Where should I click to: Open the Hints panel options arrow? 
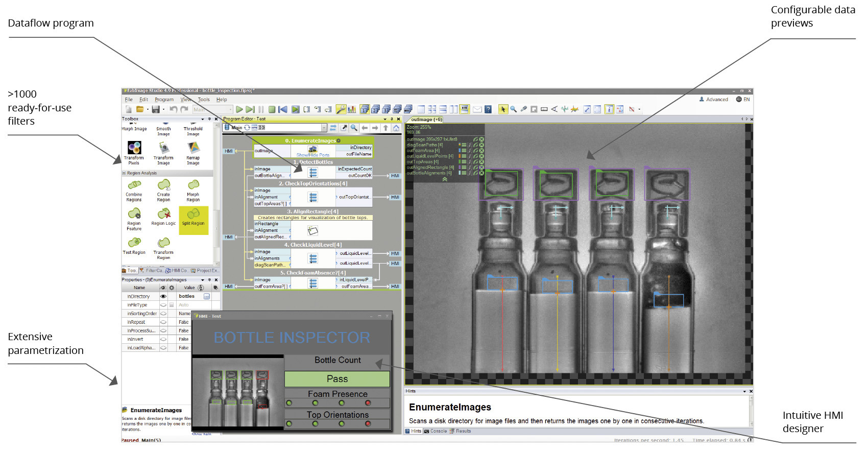pos(744,391)
